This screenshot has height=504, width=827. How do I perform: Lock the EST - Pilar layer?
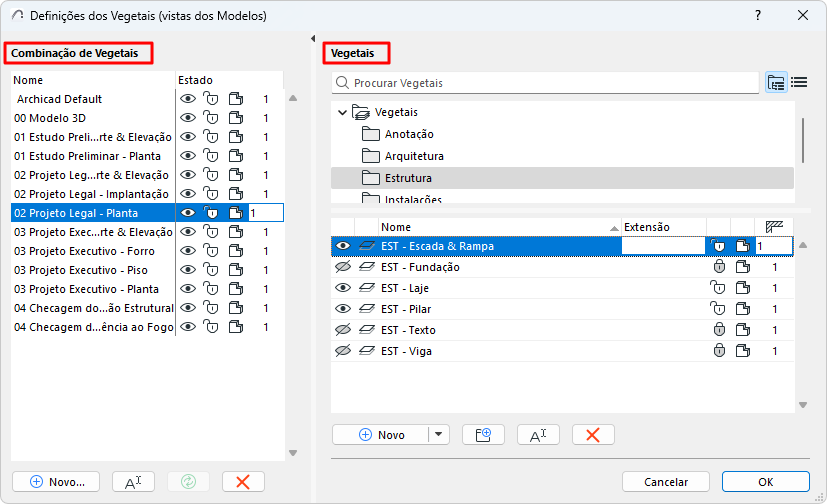(x=718, y=309)
